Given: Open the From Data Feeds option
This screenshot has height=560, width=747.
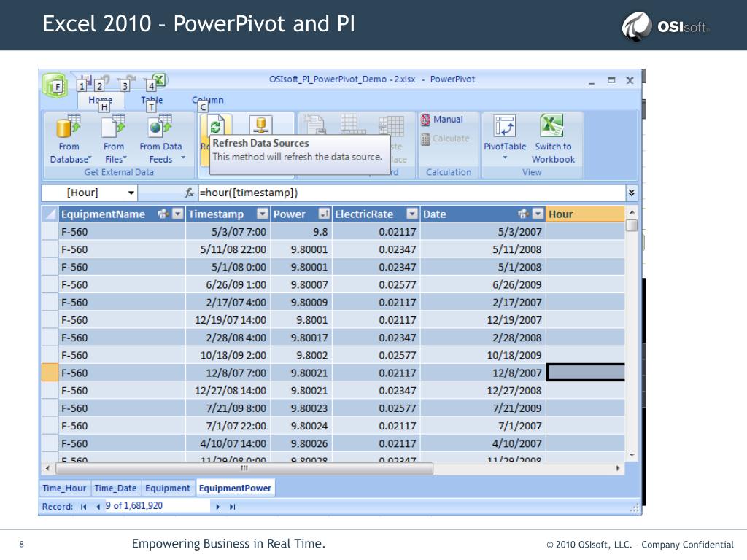Looking at the screenshot, I should pyautogui.click(x=161, y=139).
